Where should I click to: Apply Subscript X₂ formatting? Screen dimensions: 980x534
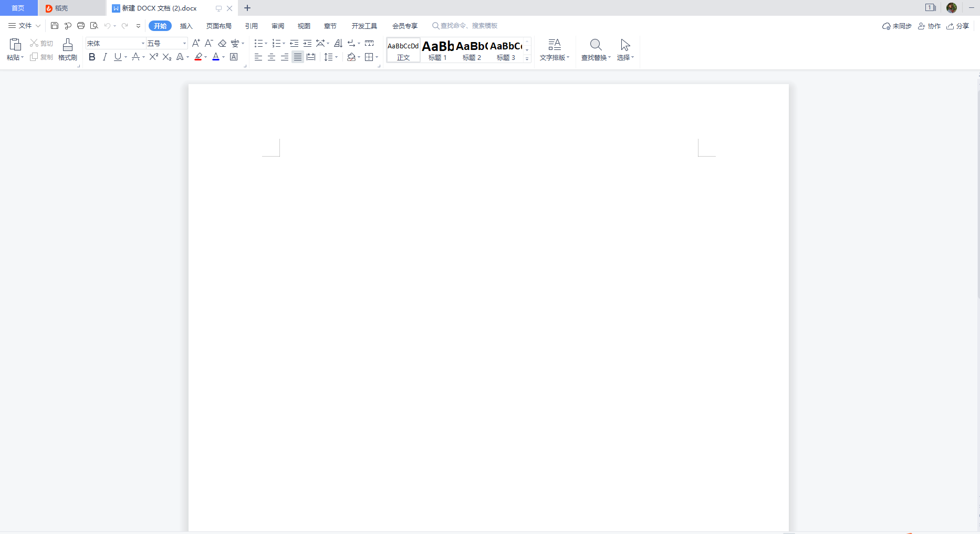pyautogui.click(x=167, y=57)
